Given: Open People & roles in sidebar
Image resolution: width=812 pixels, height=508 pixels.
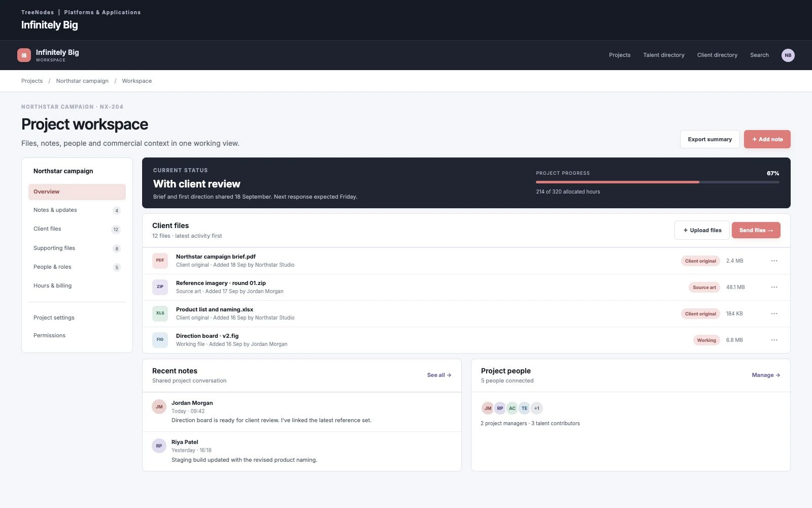Looking at the screenshot, I should coord(77,267).
